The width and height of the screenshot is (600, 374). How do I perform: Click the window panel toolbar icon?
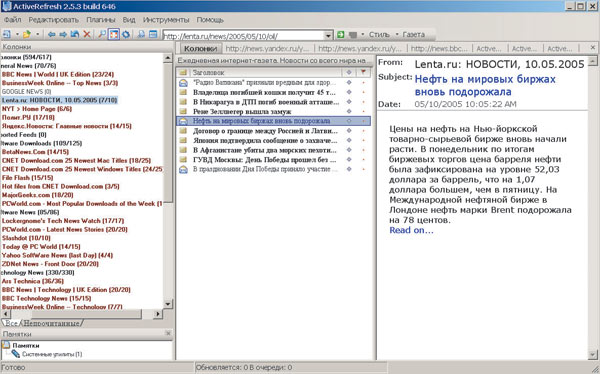pos(153,34)
